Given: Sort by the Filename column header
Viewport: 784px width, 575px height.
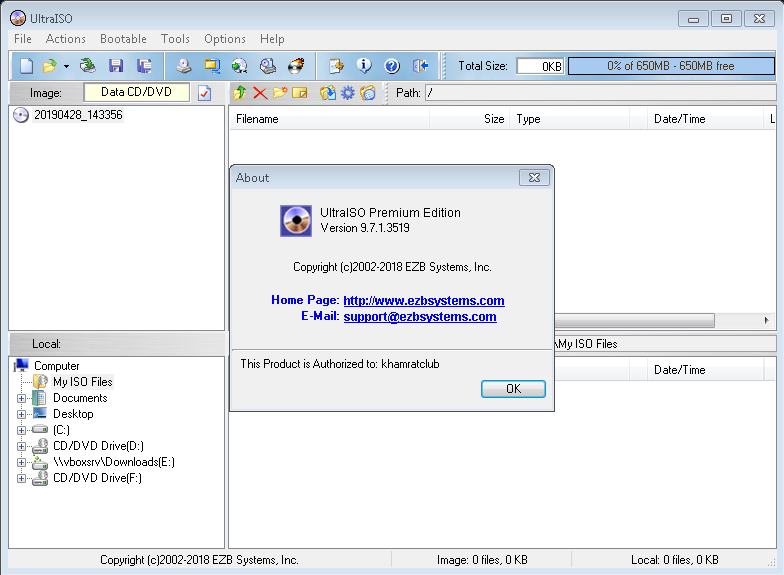Looking at the screenshot, I should point(329,119).
